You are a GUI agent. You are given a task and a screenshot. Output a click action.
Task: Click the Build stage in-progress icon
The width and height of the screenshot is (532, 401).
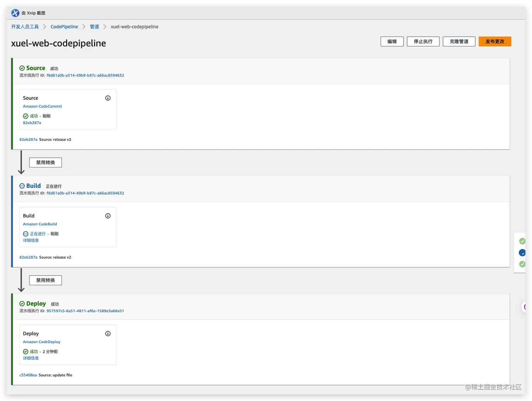pyautogui.click(x=22, y=186)
